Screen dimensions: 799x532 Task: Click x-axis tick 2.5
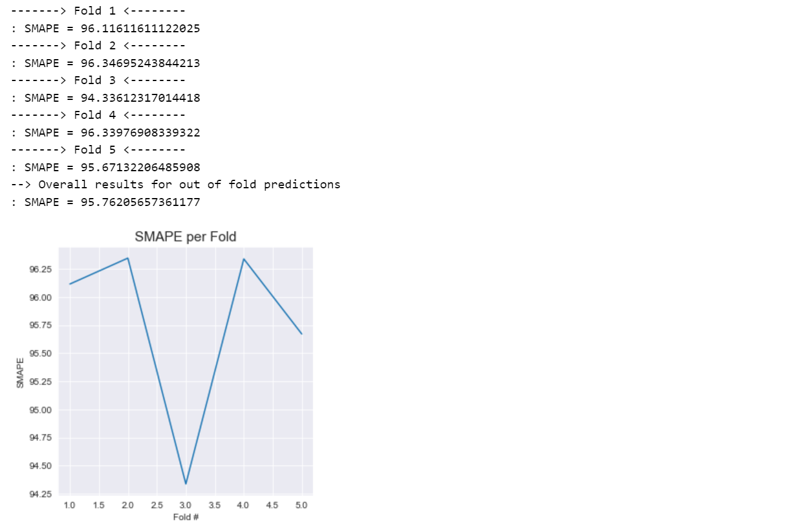click(x=157, y=505)
